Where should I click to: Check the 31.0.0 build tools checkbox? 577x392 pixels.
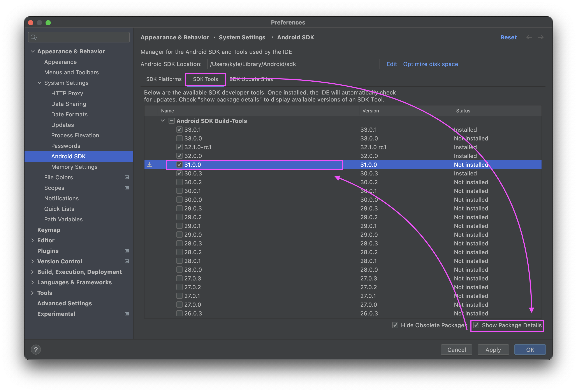pos(179,164)
